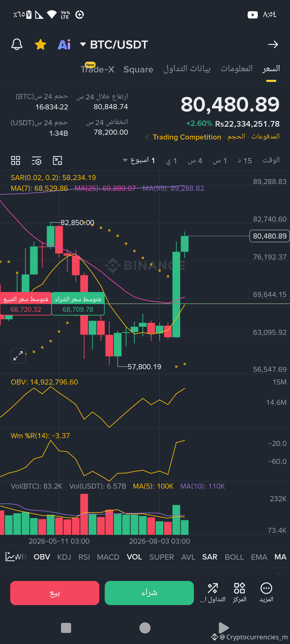
Task: Open the المزيد more options icon
Action: [266, 593]
